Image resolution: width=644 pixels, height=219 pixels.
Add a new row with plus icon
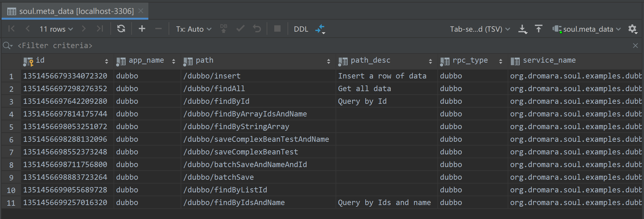click(x=142, y=29)
